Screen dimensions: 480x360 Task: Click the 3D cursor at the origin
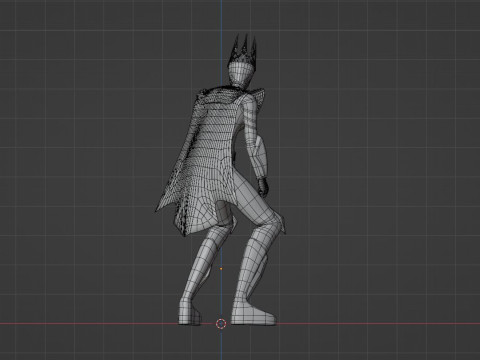221,323
